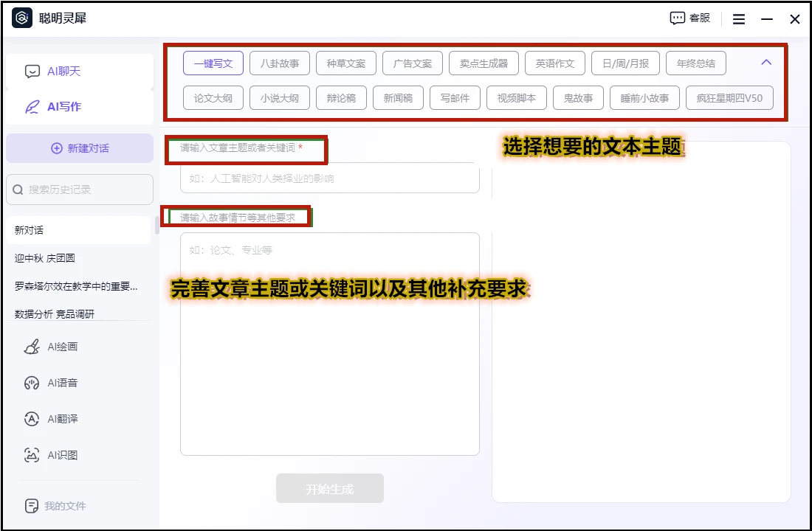
Task: Select the 年终总结 template
Action: [x=696, y=63]
